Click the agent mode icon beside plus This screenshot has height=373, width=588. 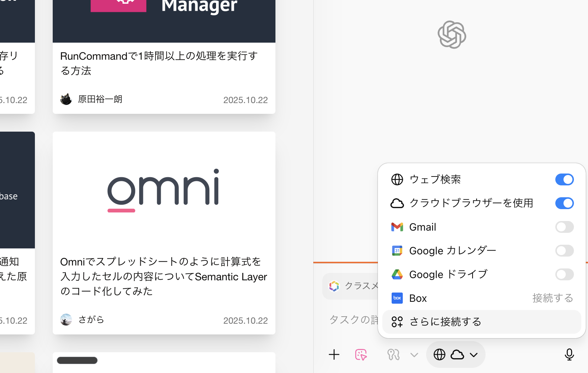point(393,355)
